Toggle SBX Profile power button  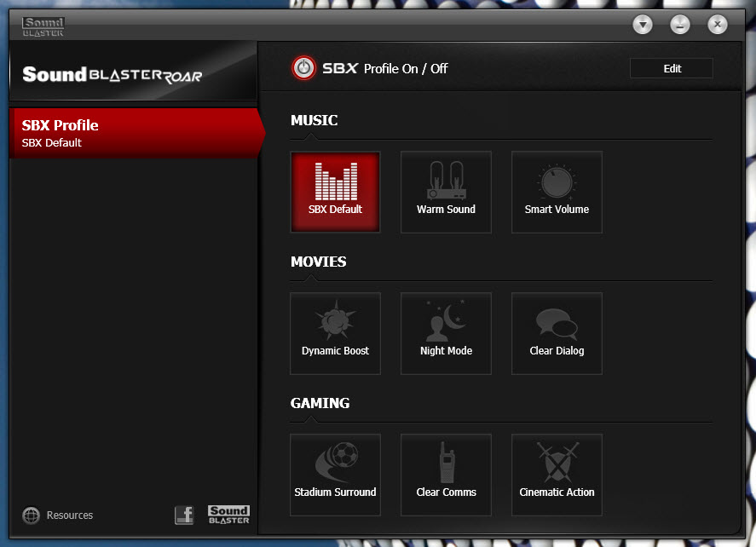[303, 68]
